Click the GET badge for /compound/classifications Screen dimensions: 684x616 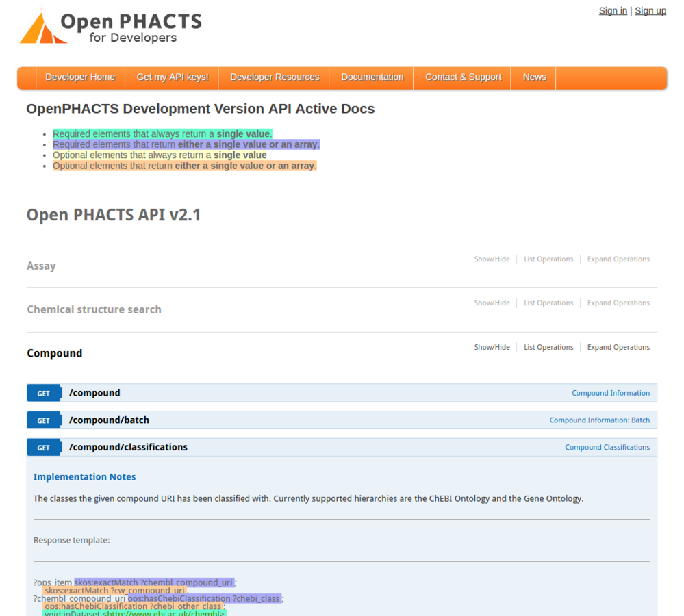point(44,448)
